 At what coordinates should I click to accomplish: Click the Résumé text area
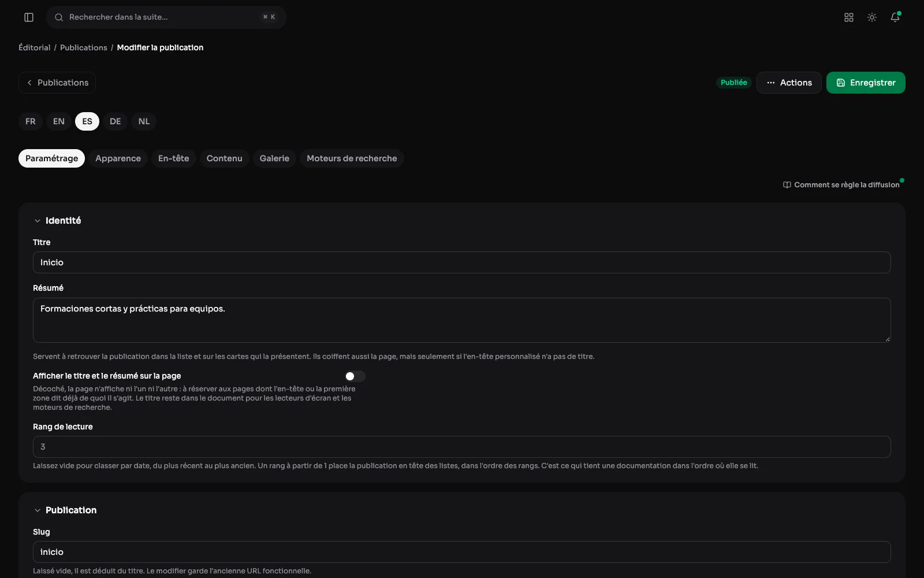462,320
